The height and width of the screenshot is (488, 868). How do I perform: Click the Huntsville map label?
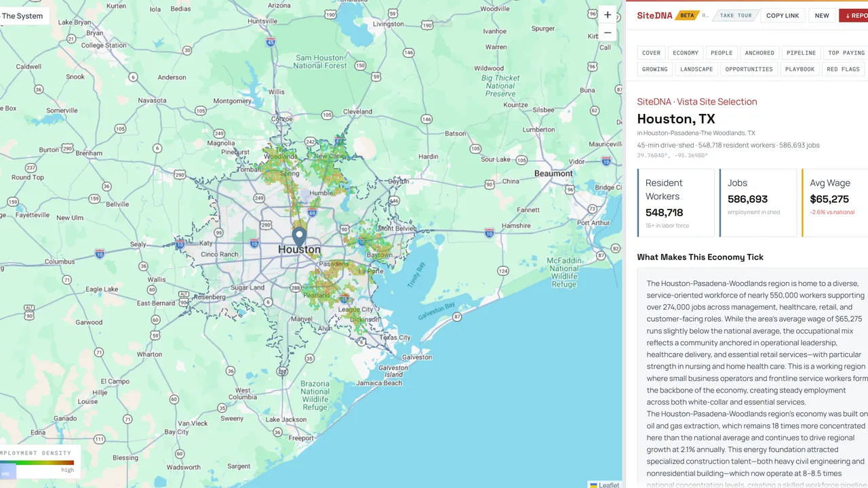pyautogui.click(x=263, y=21)
